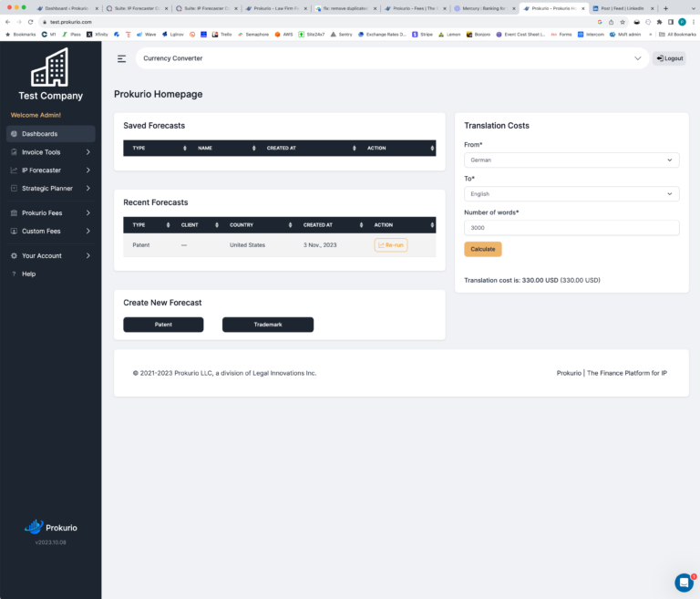Open the Trello bookmark
This screenshot has height=599, width=700.
point(221,35)
